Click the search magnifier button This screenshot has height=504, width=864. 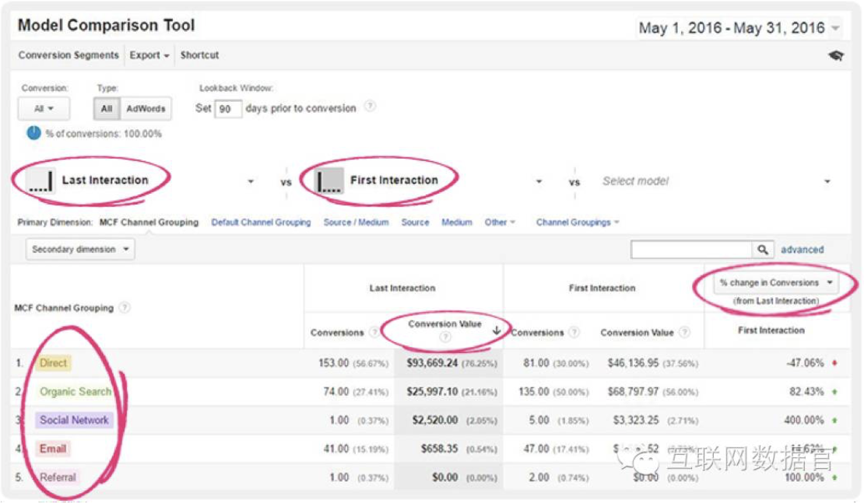pyautogui.click(x=762, y=250)
